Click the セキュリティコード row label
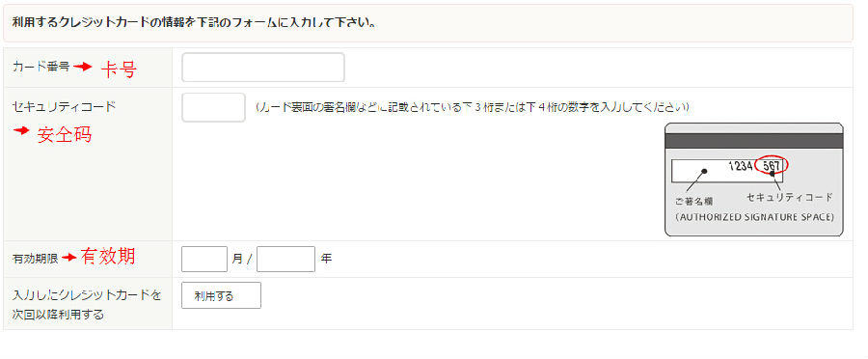Screen dimensions: 868x359 pos(64,106)
